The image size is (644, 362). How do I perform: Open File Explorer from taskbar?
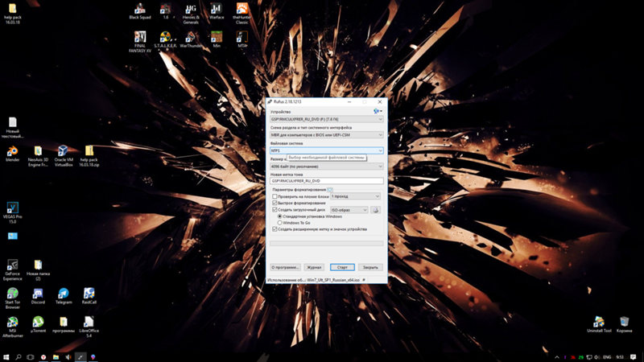click(x=56, y=357)
